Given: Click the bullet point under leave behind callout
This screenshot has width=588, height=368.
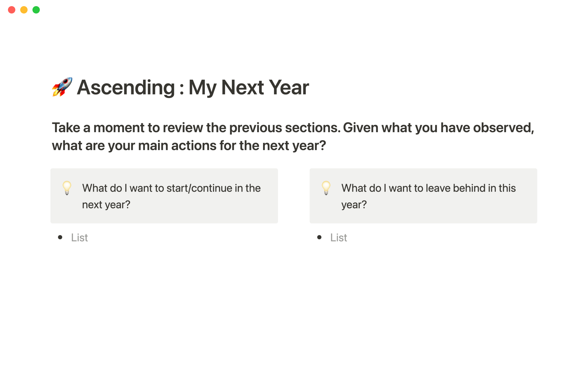Looking at the screenshot, I should 319,237.
